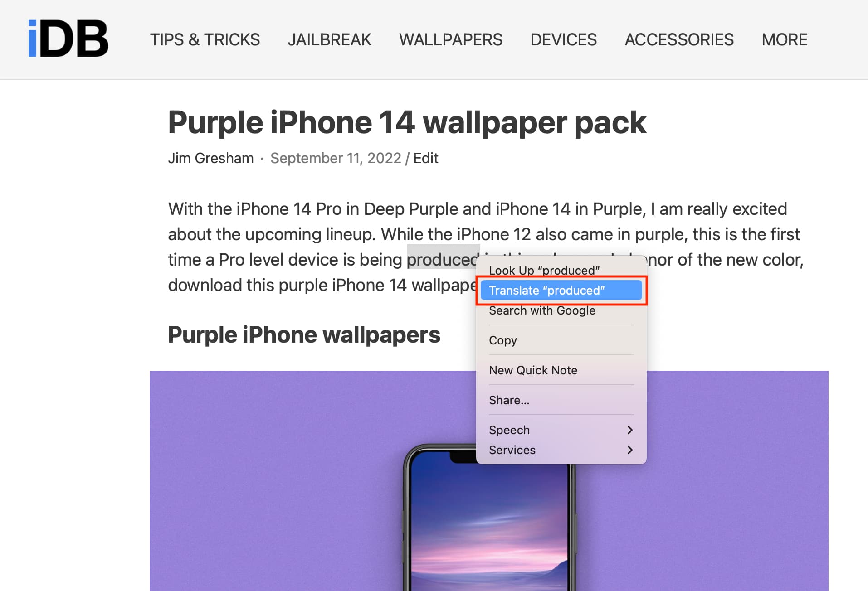
Task: Open the MORE navigation menu
Action: pos(784,39)
